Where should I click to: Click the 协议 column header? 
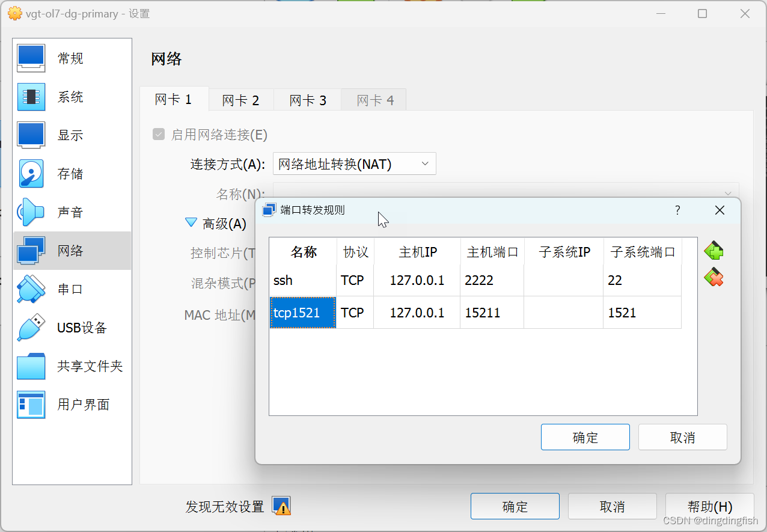coord(355,252)
